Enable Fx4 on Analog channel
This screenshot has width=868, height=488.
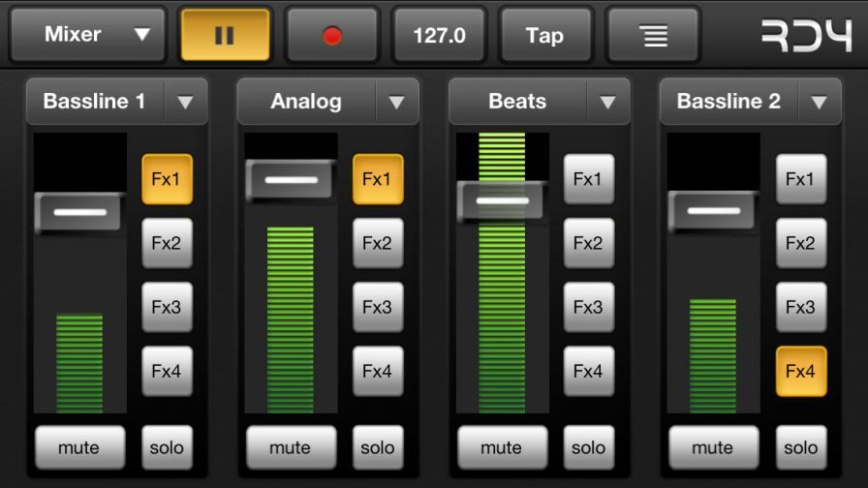point(378,371)
